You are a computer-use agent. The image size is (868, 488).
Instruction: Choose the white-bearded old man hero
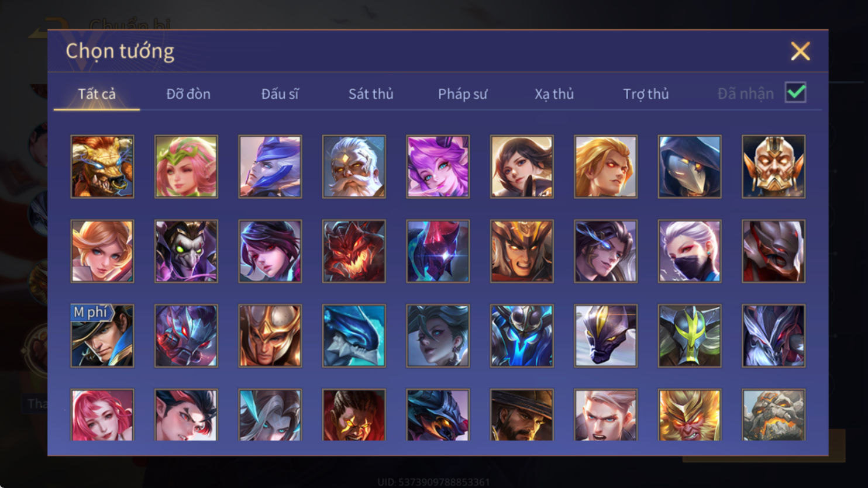click(354, 167)
